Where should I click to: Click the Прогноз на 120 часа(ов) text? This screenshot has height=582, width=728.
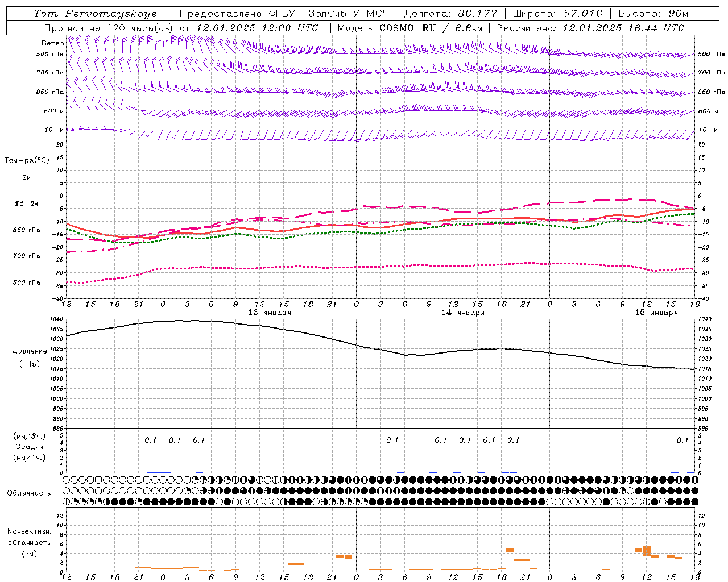[109, 28]
